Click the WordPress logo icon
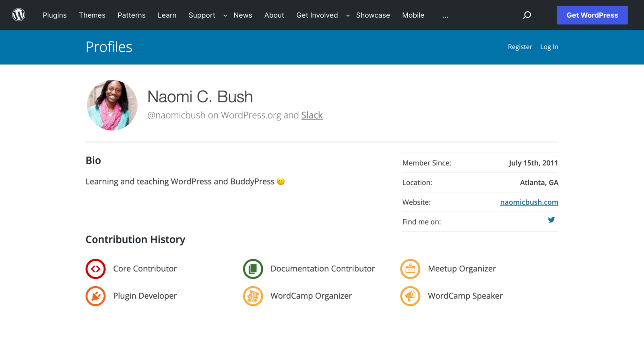 [x=19, y=15]
